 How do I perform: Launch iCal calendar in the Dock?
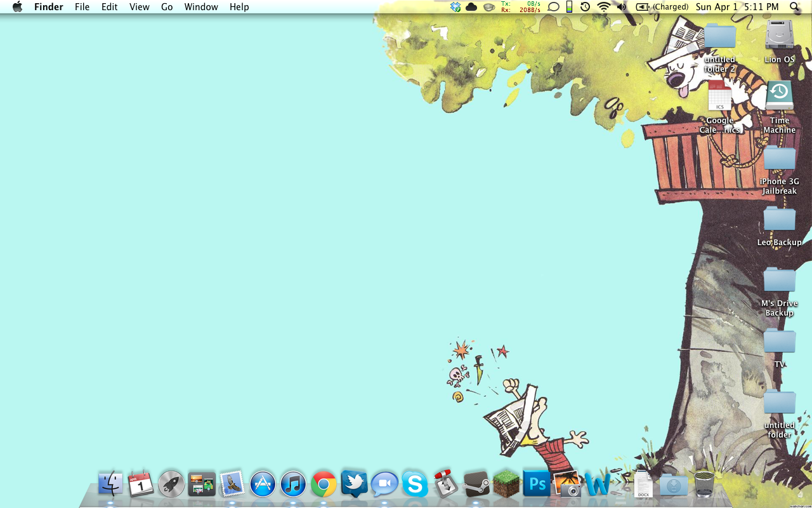point(141,484)
